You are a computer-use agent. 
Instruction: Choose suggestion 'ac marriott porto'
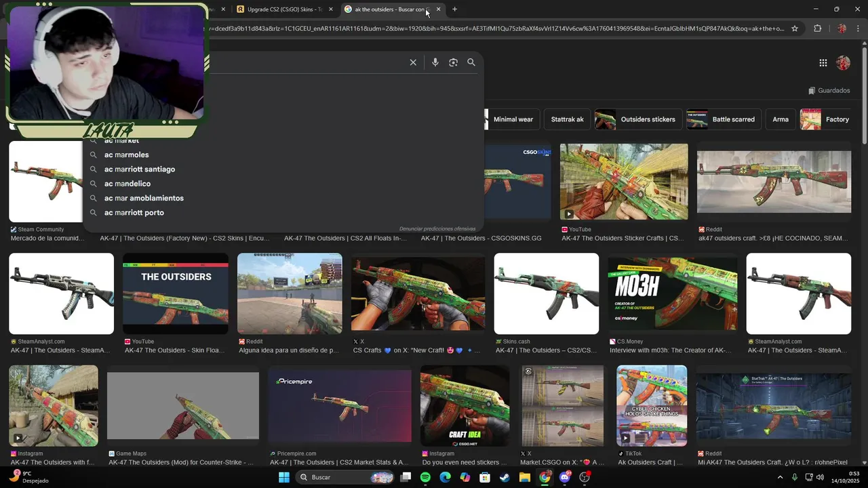pyautogui.click(x=134, y=213)
